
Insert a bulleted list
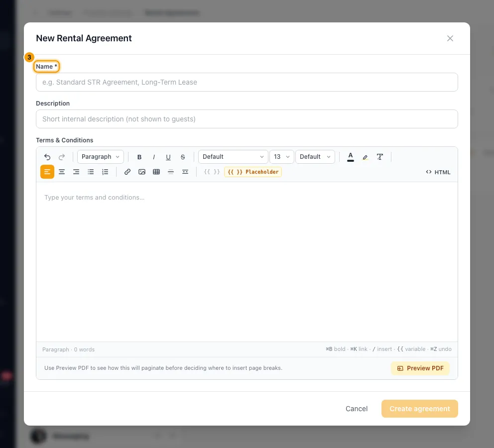[x=91, y=172]
